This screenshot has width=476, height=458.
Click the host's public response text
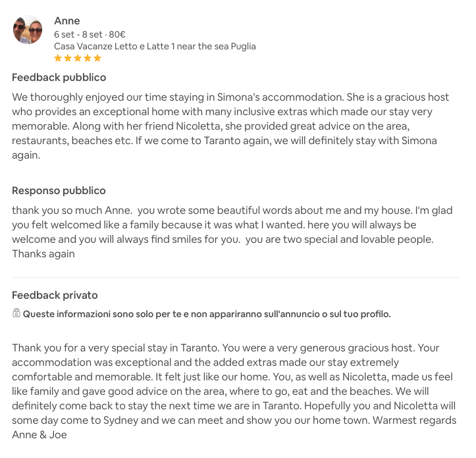(x=232, y=232)
